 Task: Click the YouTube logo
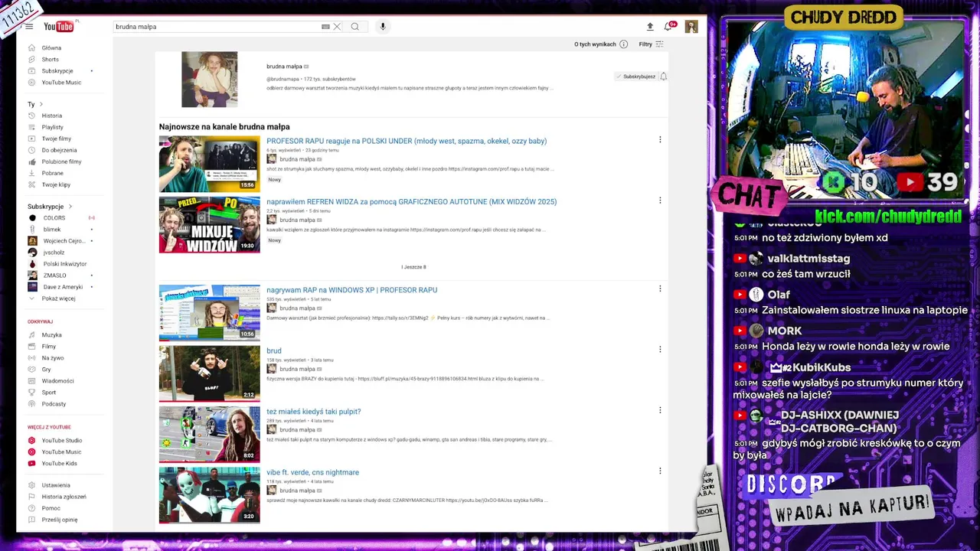pyautogui.click(x=59, y=27)
